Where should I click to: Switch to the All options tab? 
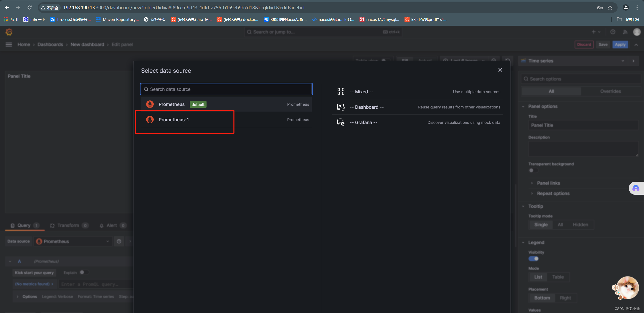pos(551,91)
